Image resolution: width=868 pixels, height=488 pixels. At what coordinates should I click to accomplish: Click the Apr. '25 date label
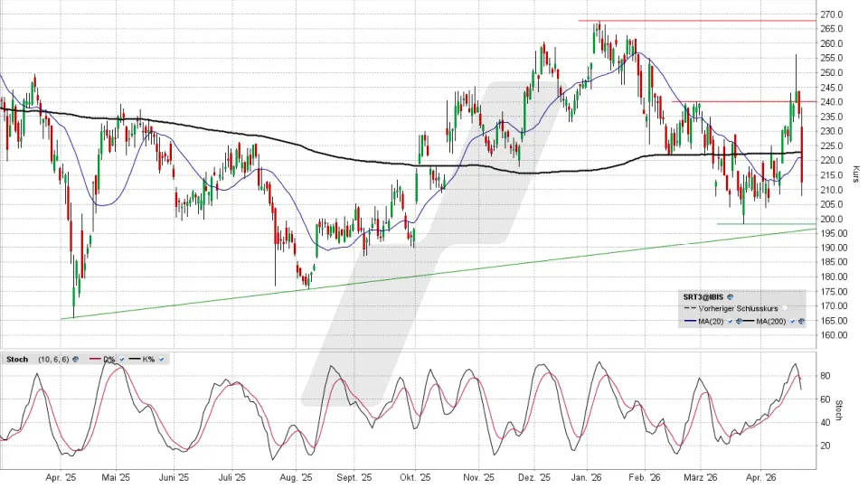tap(61, 477)
